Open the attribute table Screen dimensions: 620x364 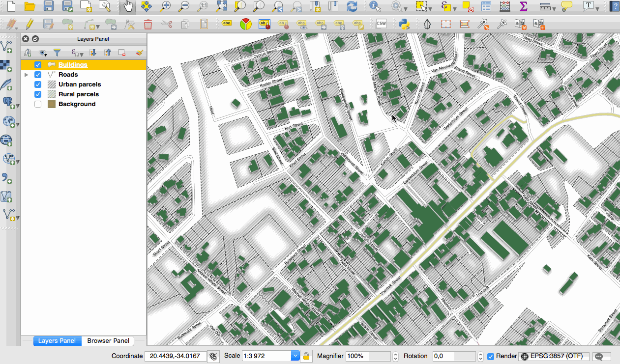pos(486,6)
